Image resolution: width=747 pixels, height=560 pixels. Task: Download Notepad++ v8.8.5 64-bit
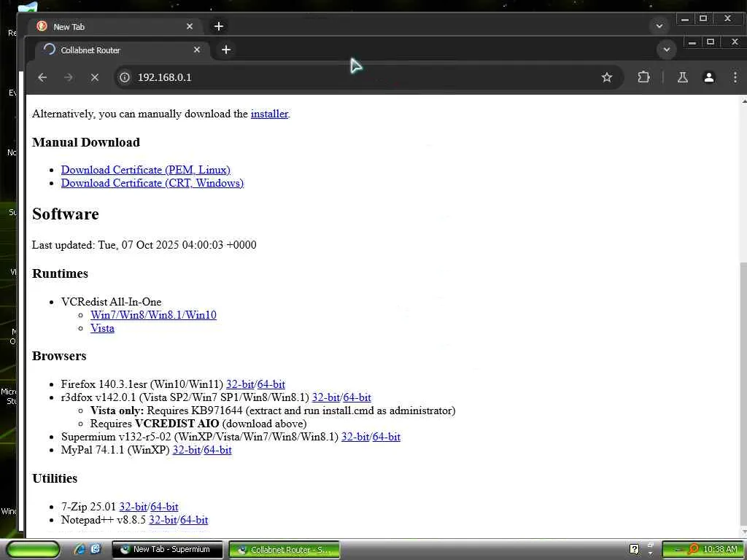(x=194, y=521)
